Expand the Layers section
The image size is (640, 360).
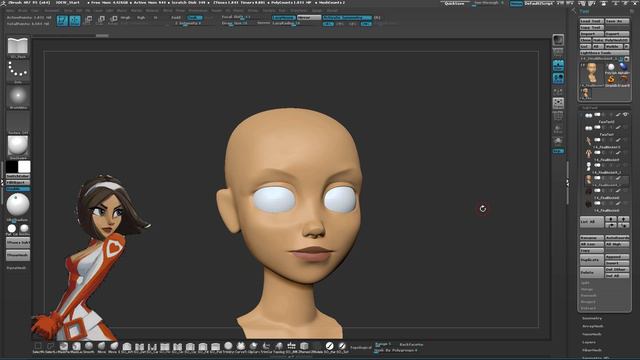(x=589, y=342)
